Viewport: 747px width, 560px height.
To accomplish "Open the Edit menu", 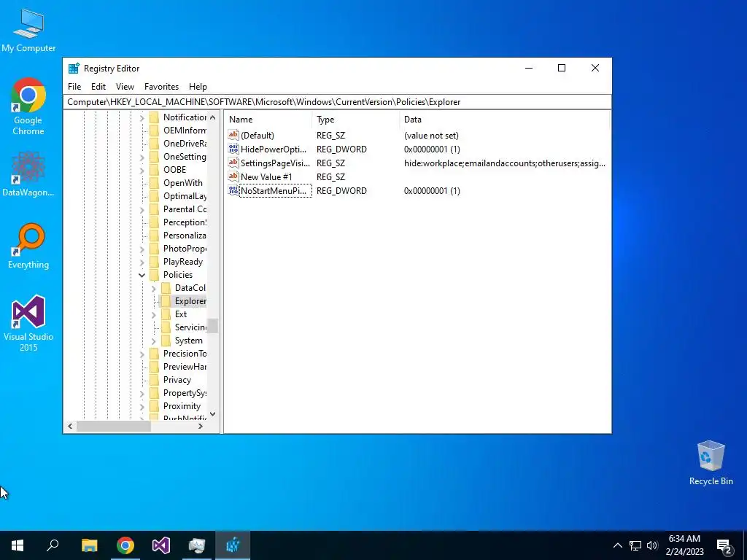I will (98, 87).
